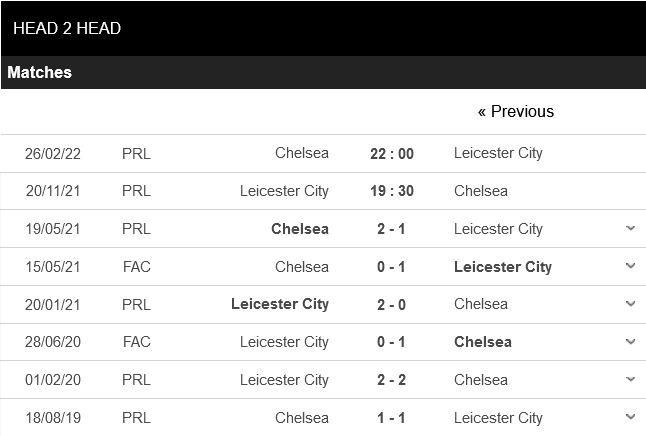Select the 19 : 30 kickoff time
Image resolution: width=646 pixels, height=436 pixels.
click(391, 191)
